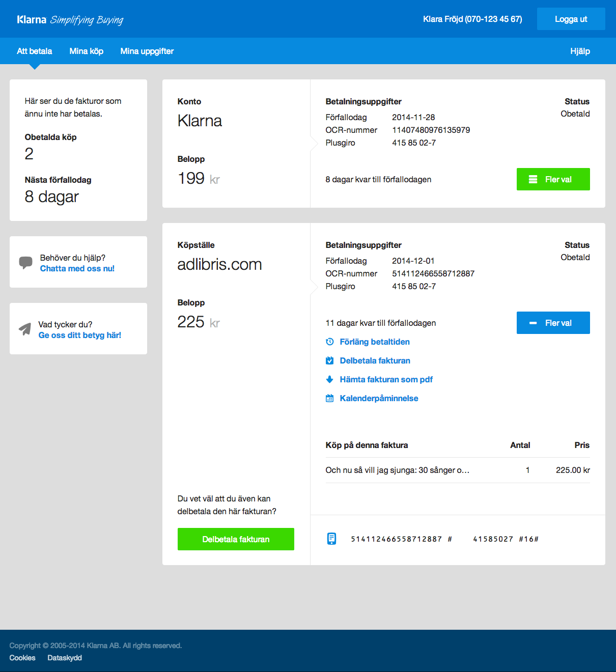Click text 8 dagar kvar till förfallodagen
The height and width of the screenshot is (672, 616).
(378, 179)
